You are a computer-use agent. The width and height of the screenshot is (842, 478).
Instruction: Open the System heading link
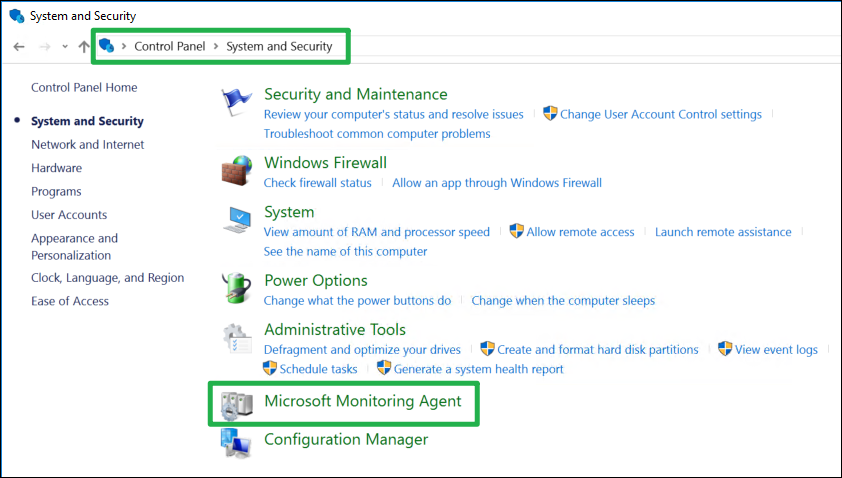pos(289,212)
